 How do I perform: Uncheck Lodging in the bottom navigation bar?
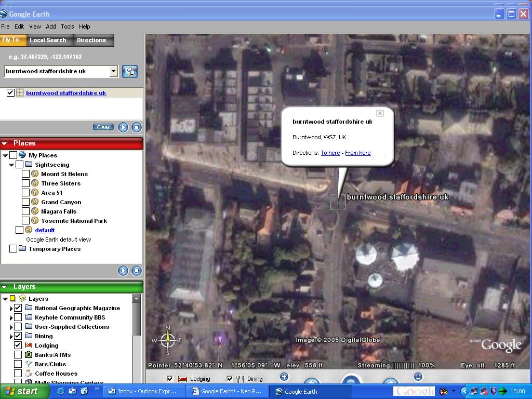[x=170, y=379]
